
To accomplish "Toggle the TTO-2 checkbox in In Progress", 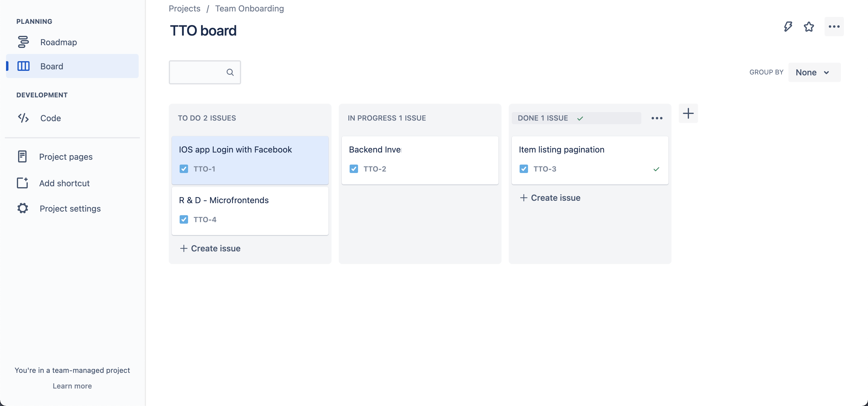I will click(354, 169).
